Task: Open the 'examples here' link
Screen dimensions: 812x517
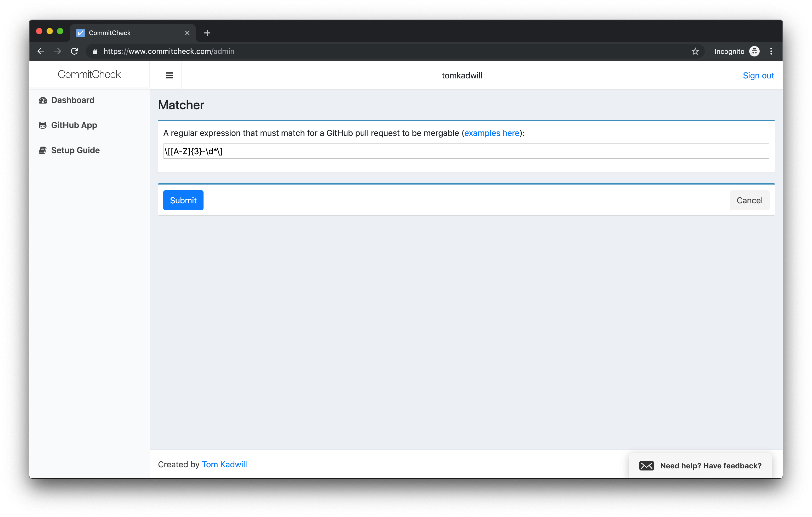Action: (x=492, y=133)
